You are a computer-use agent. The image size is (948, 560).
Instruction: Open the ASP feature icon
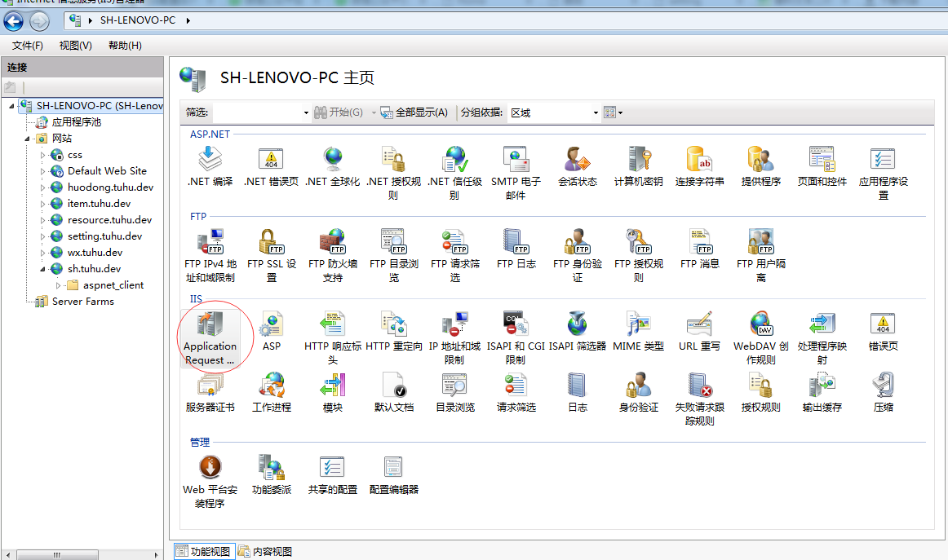coord(272,331)
